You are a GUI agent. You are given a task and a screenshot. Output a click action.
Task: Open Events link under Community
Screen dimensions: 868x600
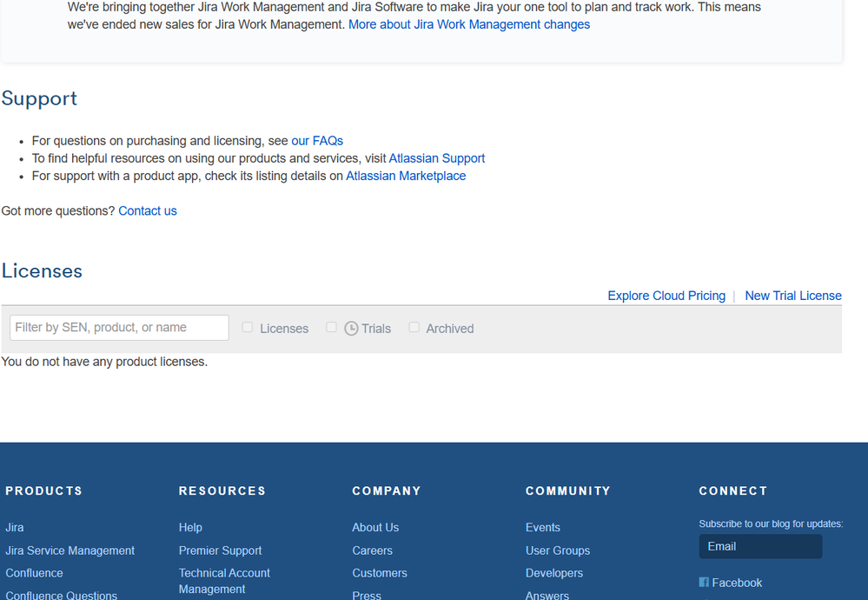click(x=542, y=528)
